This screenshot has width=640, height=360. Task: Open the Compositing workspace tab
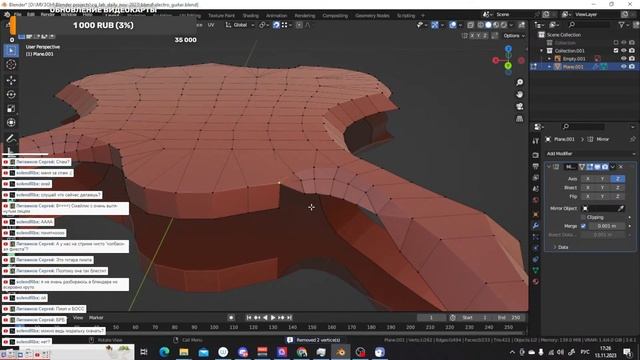(335, 16)
